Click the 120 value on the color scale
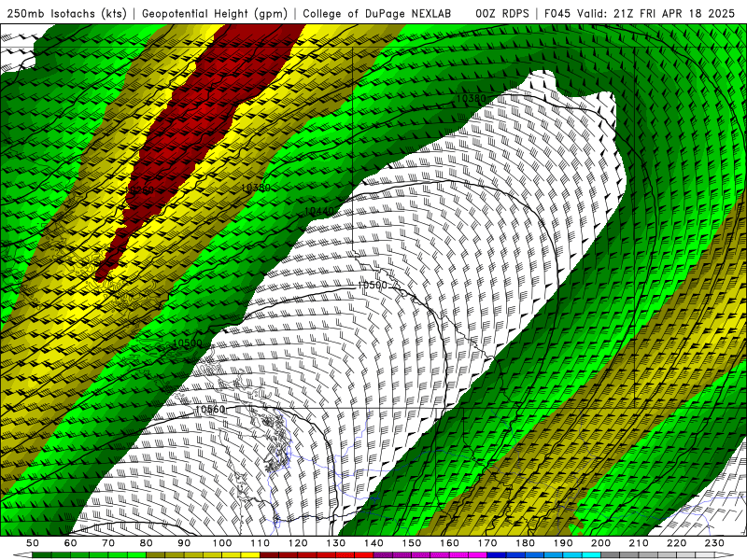The width and height of the screenshot is (747, 560). click(298, 543)
